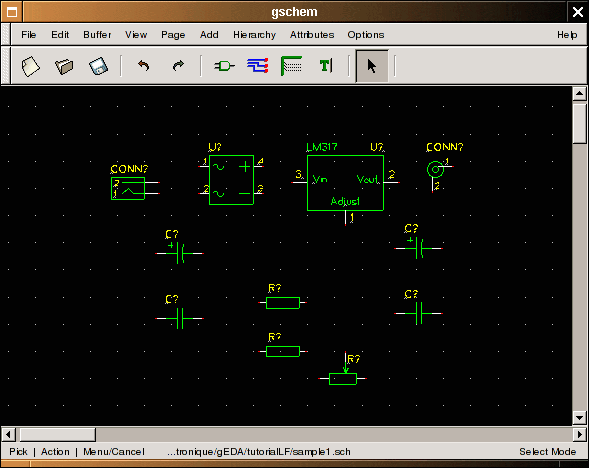Image resolution: width=589 pixels, height=468 pixels.
Task: Click the horizontal scrollbar thumb
Action: click(57, 435)
